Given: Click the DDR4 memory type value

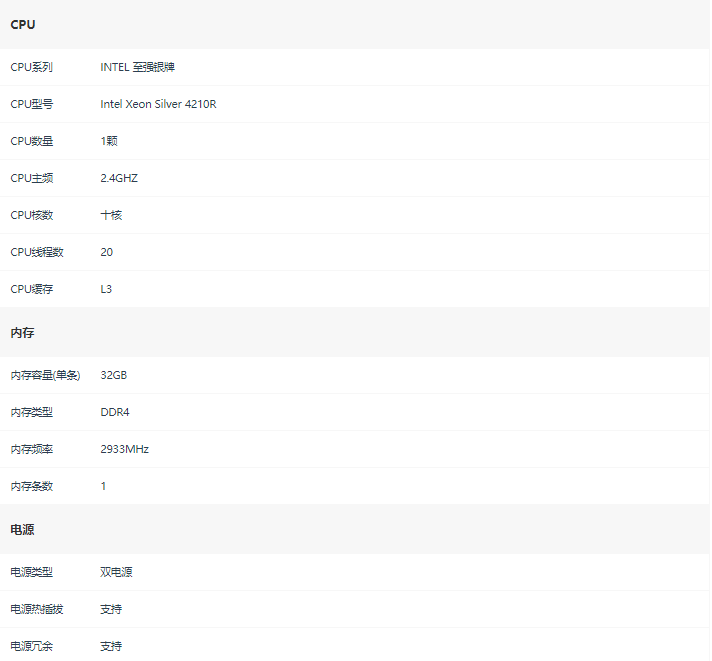Looking at the screenshot, I should (115, 412).
